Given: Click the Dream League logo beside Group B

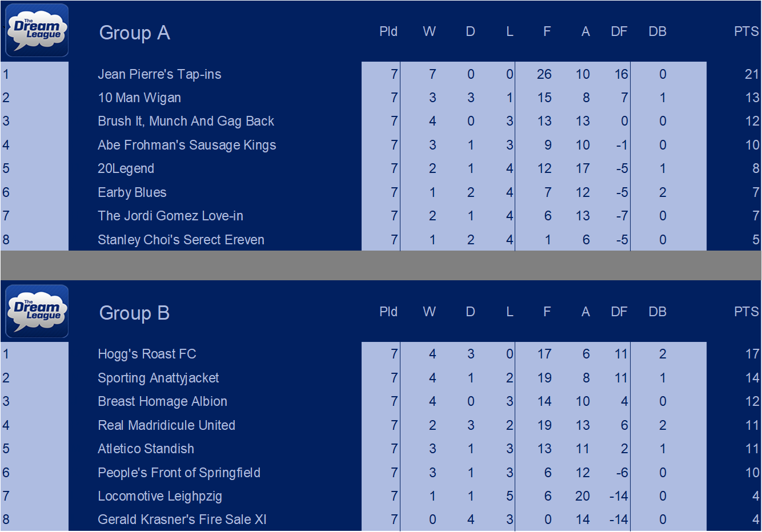Looking at the screenshot, I should click(37, 311).
